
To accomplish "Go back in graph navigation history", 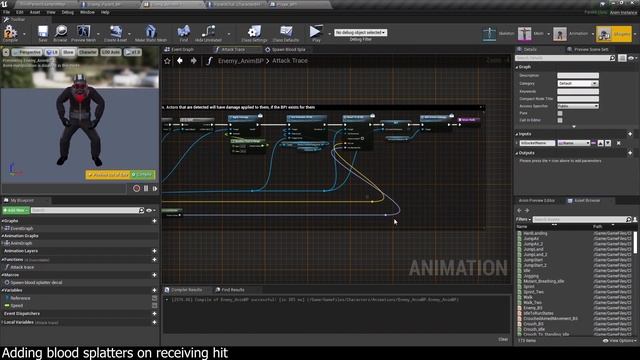I will pos(180,61).
